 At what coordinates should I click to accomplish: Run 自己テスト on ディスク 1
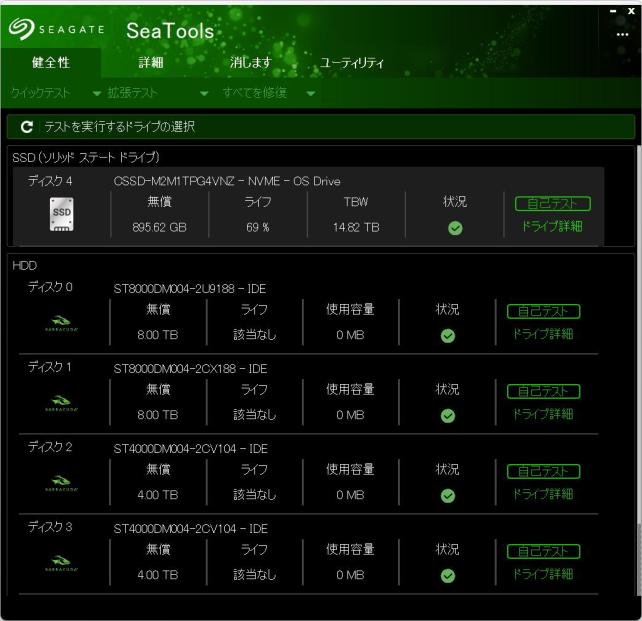[543, 391]
